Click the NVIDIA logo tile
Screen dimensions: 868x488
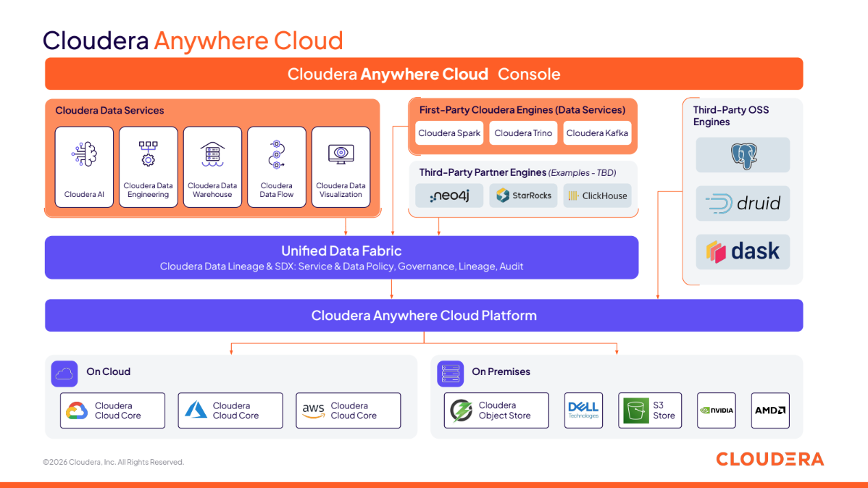pyautogui.click(x=716, y=411)
